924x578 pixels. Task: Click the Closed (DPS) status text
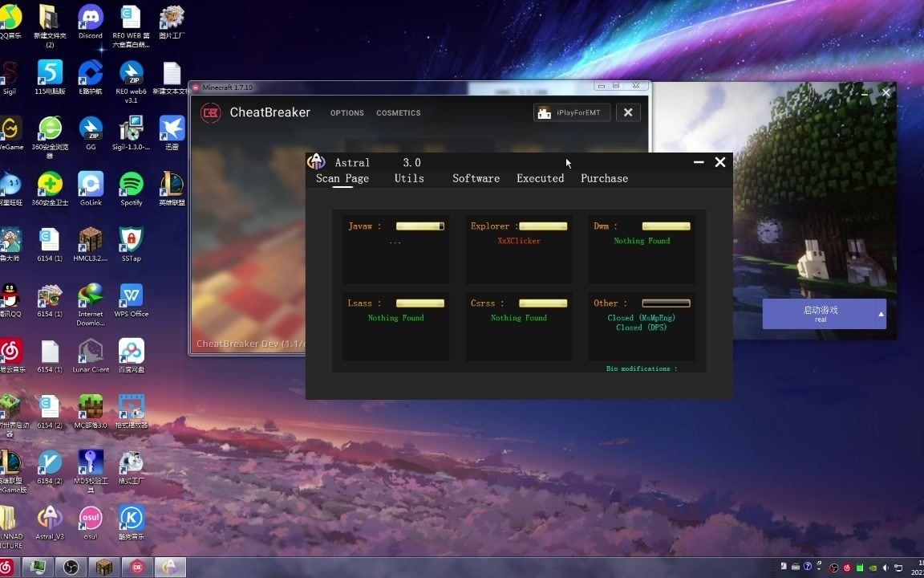click(x=642, y=328)
